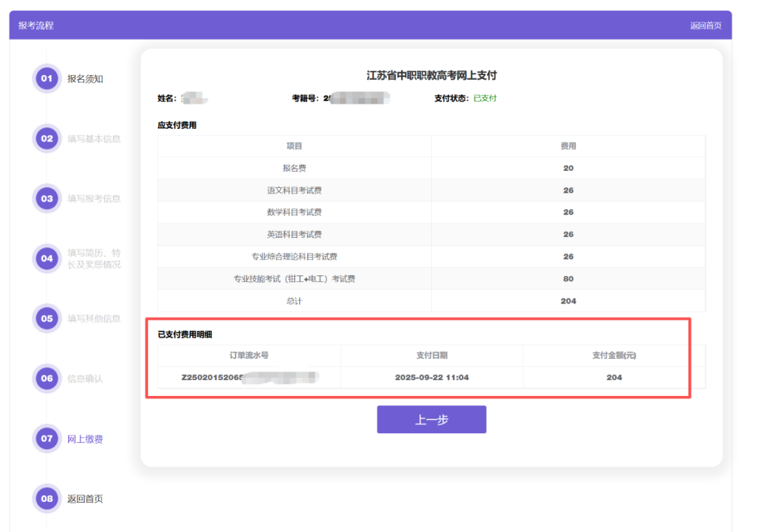757x532 pixels.
Task: Click the 总计 row label
Action: coord(294,301)
